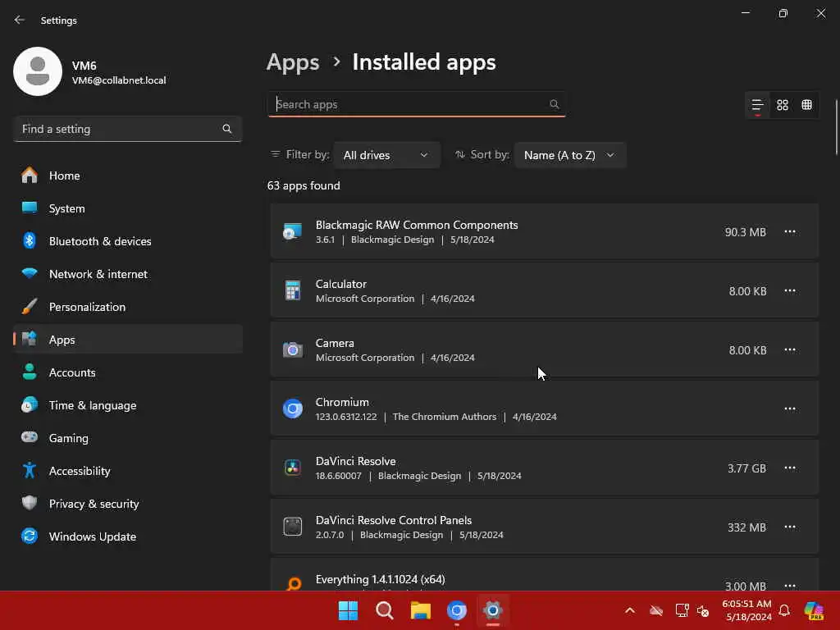Image resolution: width=840 pixels, height=630 pixels.
Task: Select Apps in the sidebar
Action: coord(128,340)
